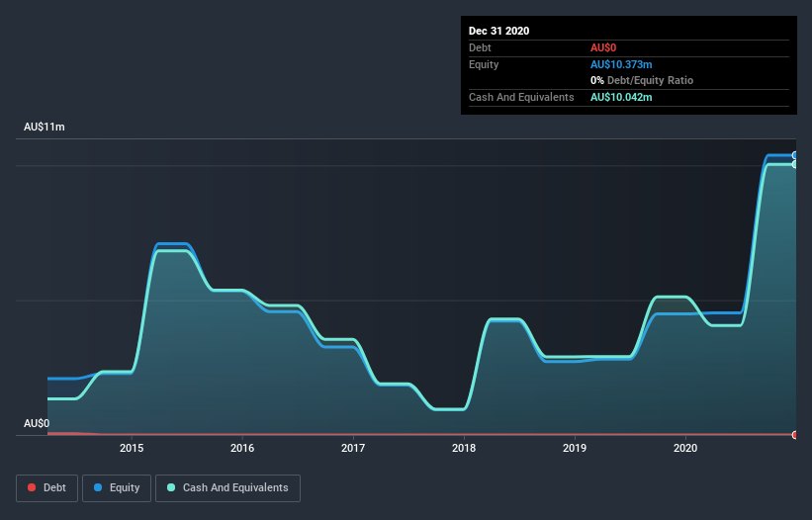Click the 2018 x-axis label
The width and height of the screenshot is (812, 520).
[x=464, y=448]
